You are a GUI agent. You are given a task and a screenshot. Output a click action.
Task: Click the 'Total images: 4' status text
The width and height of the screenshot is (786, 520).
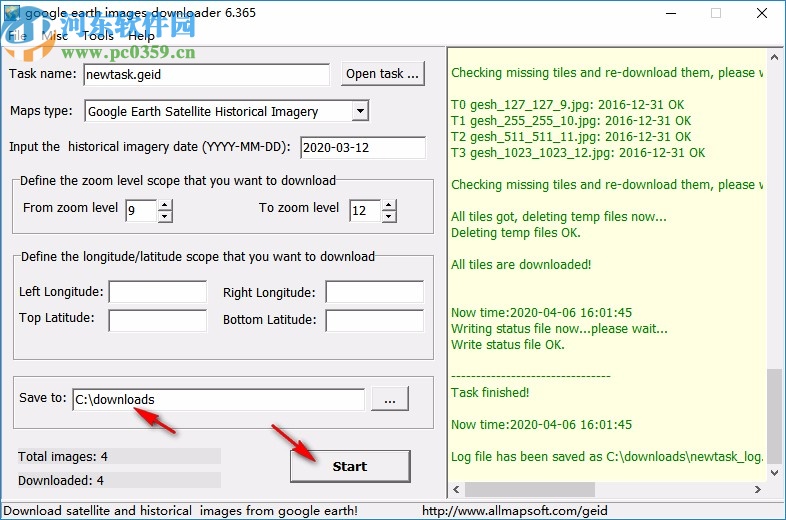[x=63, y=457]
